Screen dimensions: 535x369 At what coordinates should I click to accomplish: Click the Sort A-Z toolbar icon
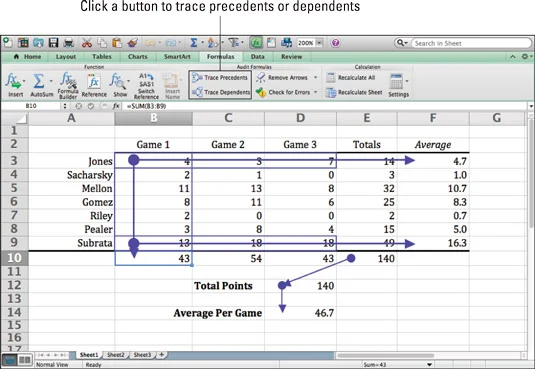pos(212,43)
